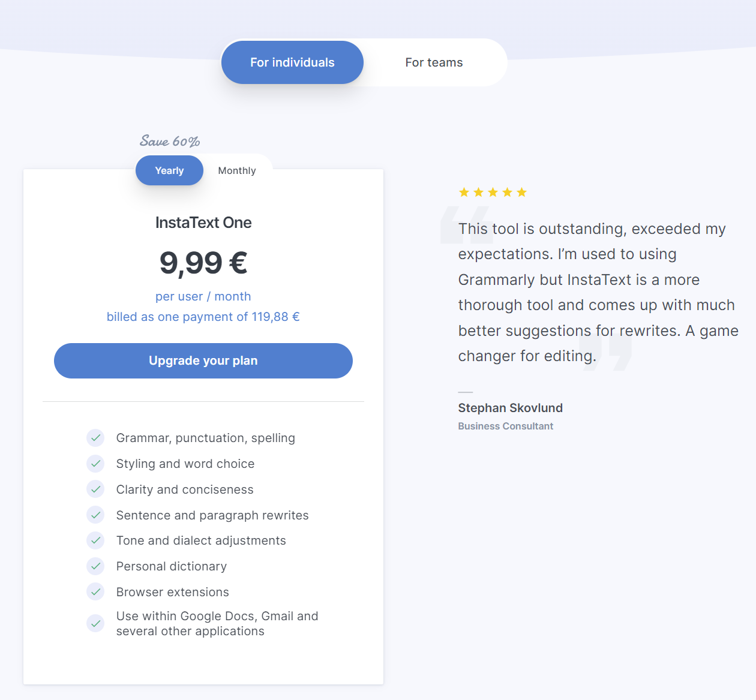This screenshot has width=756, height=700.
Task: Click the billed as one payment text
Action: click(203, 317)
